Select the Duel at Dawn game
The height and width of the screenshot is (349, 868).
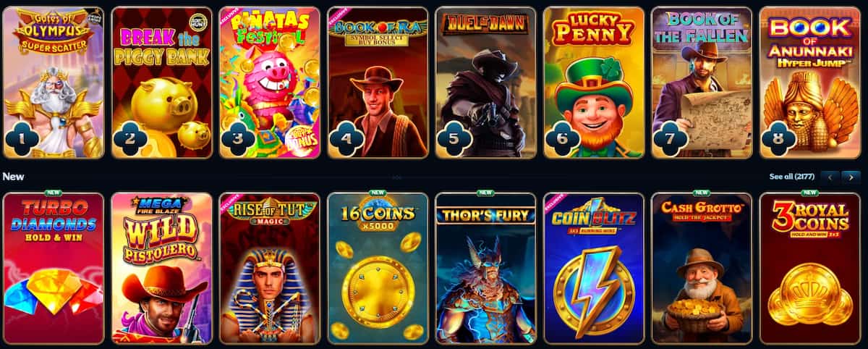pyautogui.click(x=485, y=83)
